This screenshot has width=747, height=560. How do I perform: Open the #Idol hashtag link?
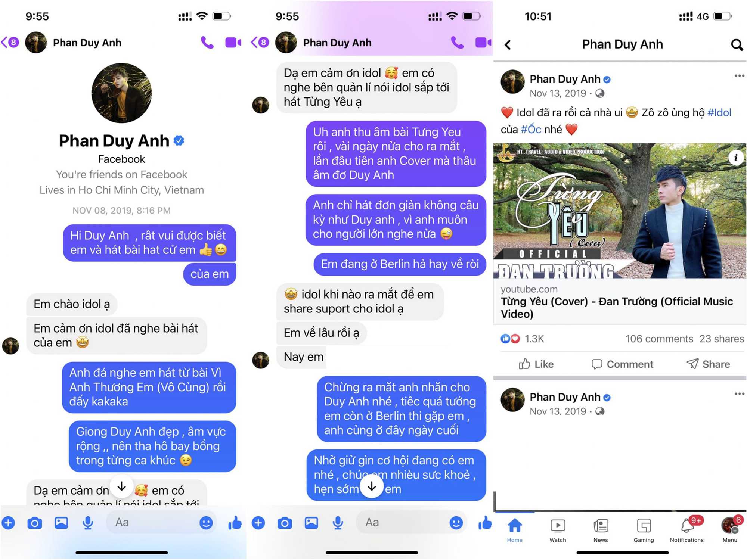719,112
